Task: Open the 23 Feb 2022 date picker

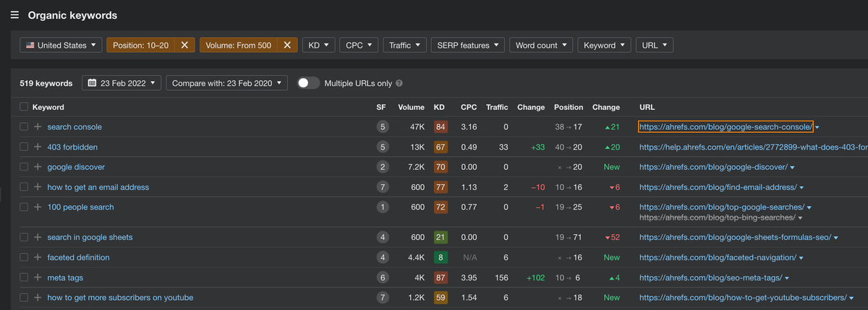Action: click(x=122, y=83)
